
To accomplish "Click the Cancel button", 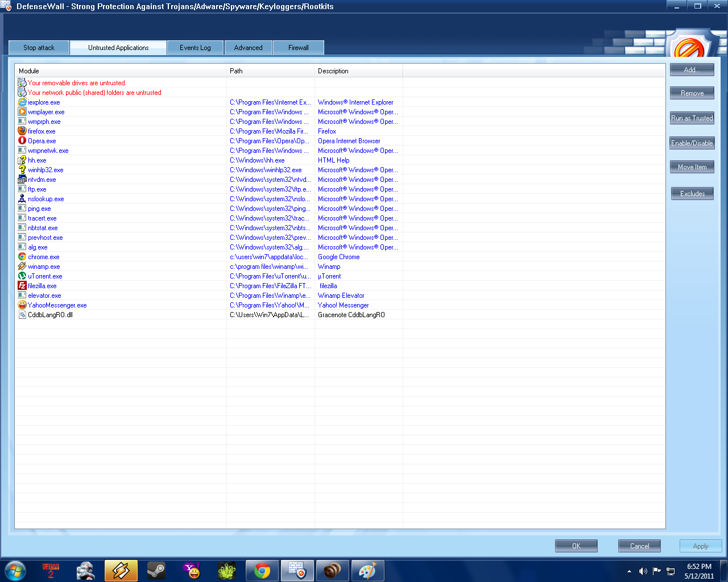I will click(639, 546).
